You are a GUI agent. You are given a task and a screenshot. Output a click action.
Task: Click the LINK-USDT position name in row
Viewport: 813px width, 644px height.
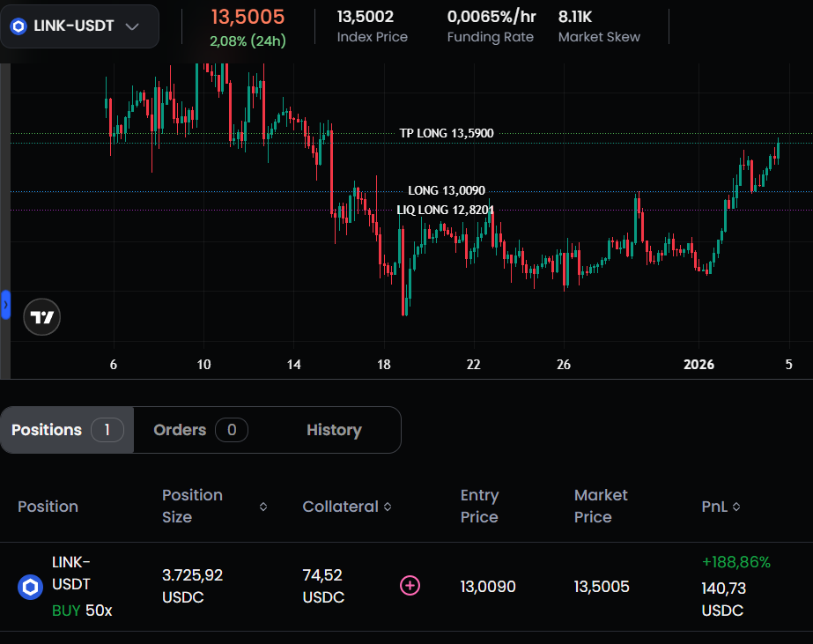(x=71, y=573)
